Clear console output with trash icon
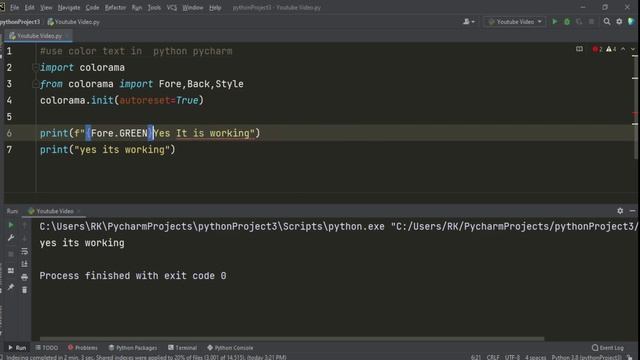This screenshot has width=640, height=360. click(x=24, y=290)
